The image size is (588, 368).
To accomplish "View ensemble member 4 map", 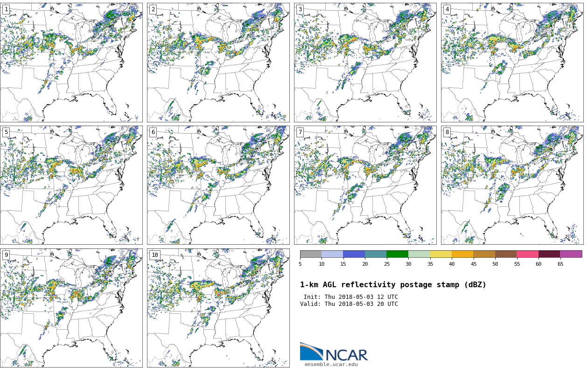I will pyautogui.click(x=512, y=63).
